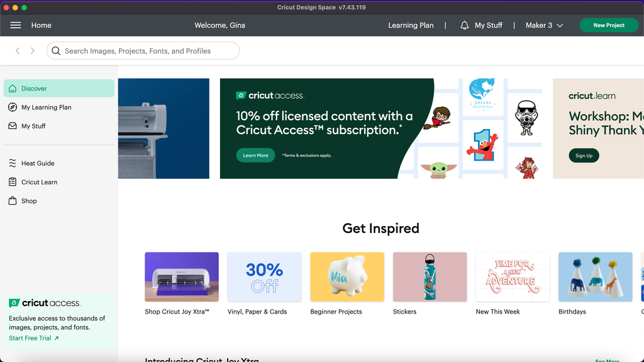Open Cricut Learn in sidebar

(x=39, y=182)
